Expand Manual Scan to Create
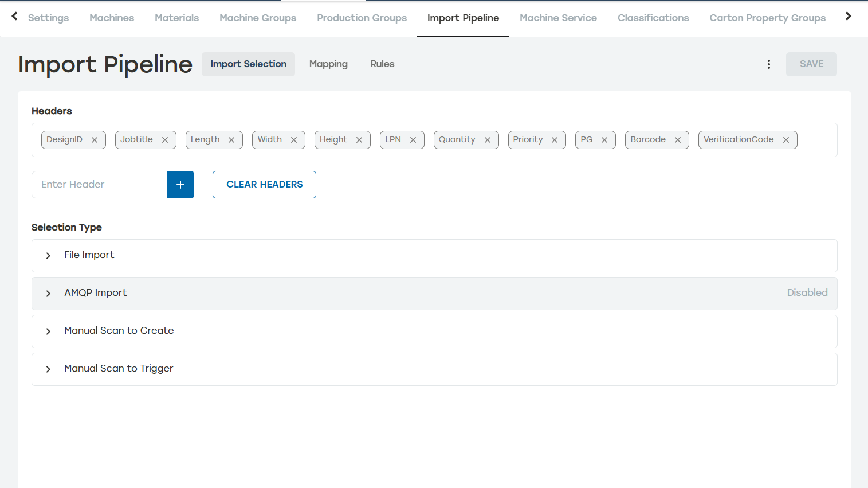 [48, 331]
